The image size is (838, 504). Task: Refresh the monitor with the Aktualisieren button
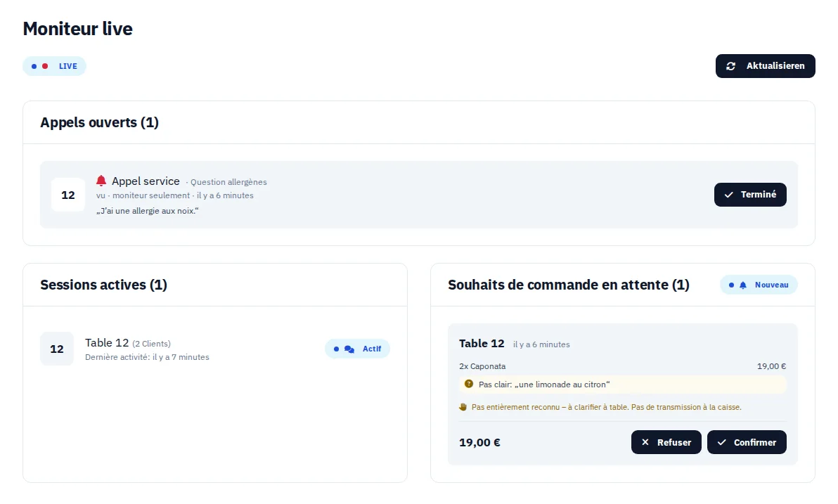(x=766, y=66)
